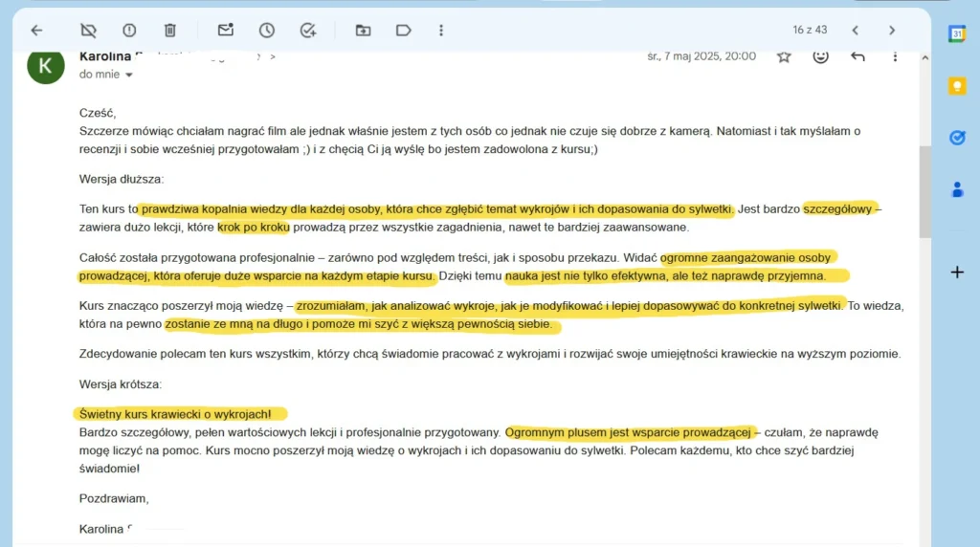Viewport: 980px width, 547px height.
Task: Click the vertical scrollbar of the message
Action: (x=925, y=191)
